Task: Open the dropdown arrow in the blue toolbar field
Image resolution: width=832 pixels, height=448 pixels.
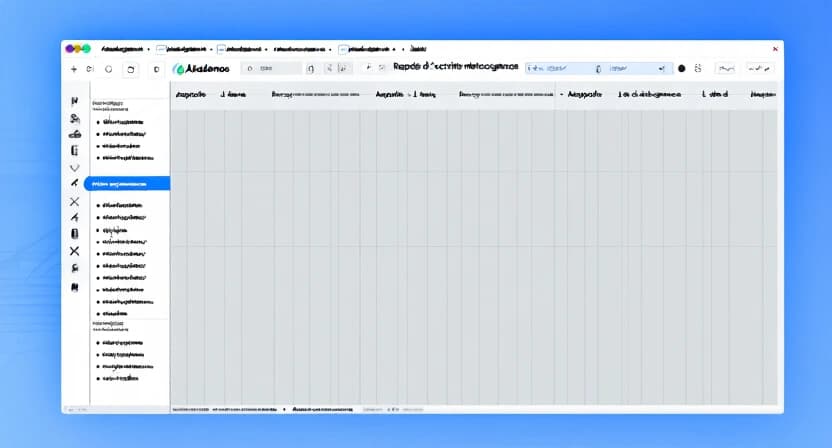Action: click(661, 68)
